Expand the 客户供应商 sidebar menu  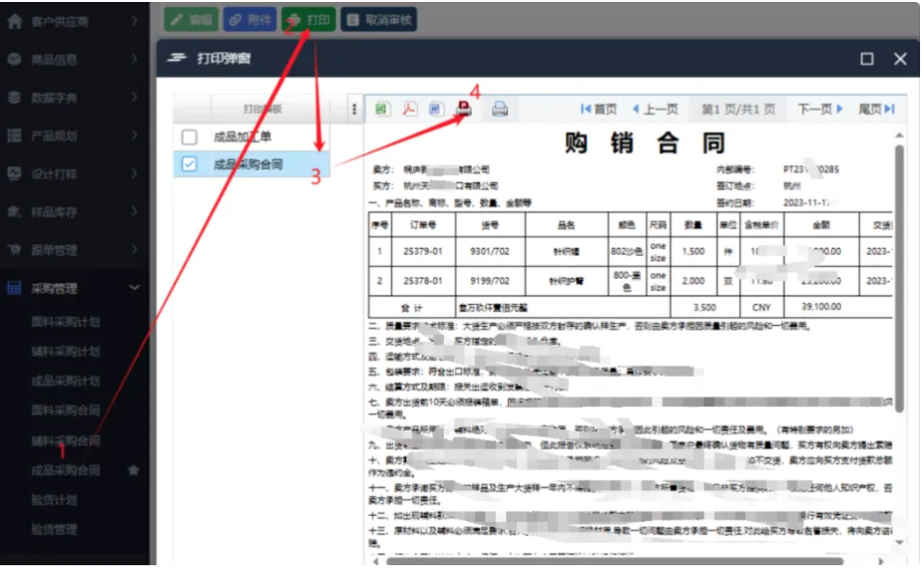133,20
